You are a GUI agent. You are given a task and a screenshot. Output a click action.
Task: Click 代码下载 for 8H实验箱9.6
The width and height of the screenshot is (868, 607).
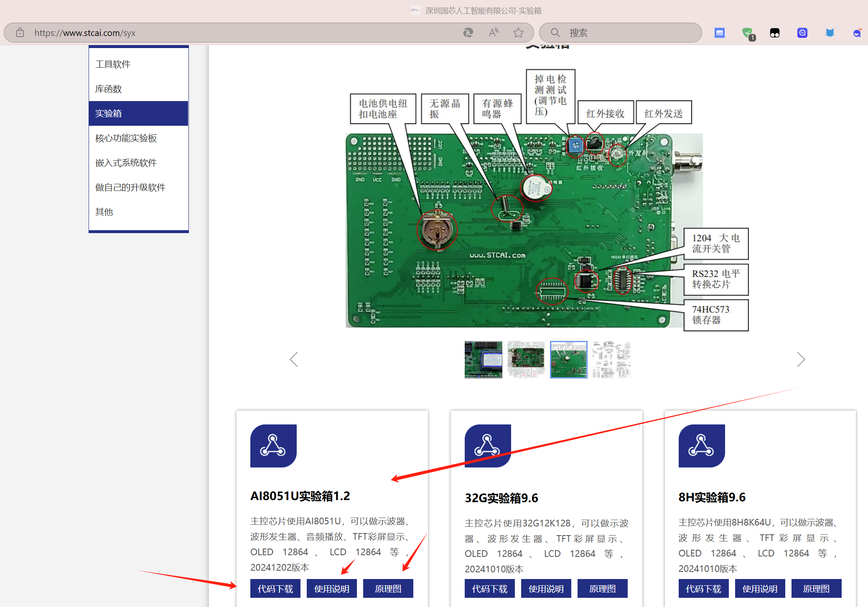coord(704,589)
